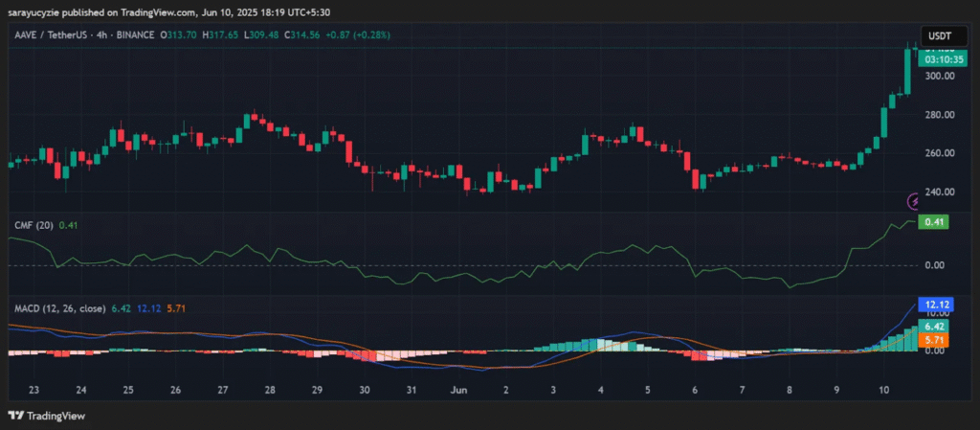Screen dimensions: 980x430
Task: Select the MACD (12, 26, close) indicator label
Action: pyautogui.click(x=60, y=309)
